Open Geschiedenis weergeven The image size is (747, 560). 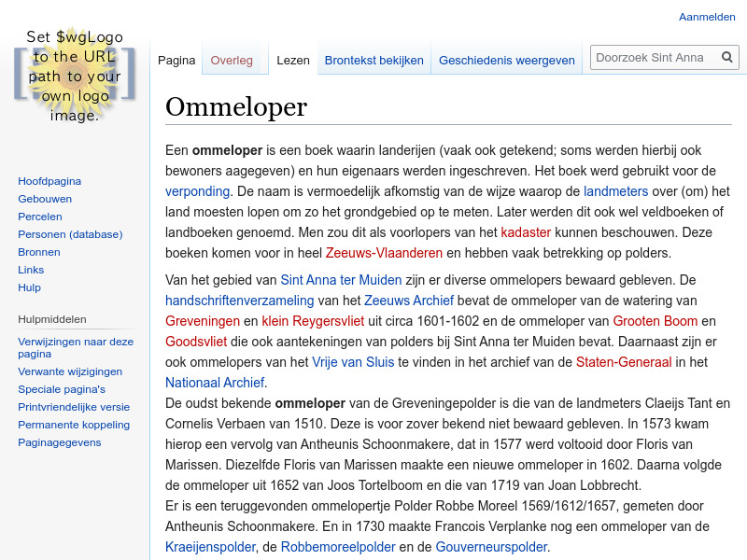tap(506, 59)
